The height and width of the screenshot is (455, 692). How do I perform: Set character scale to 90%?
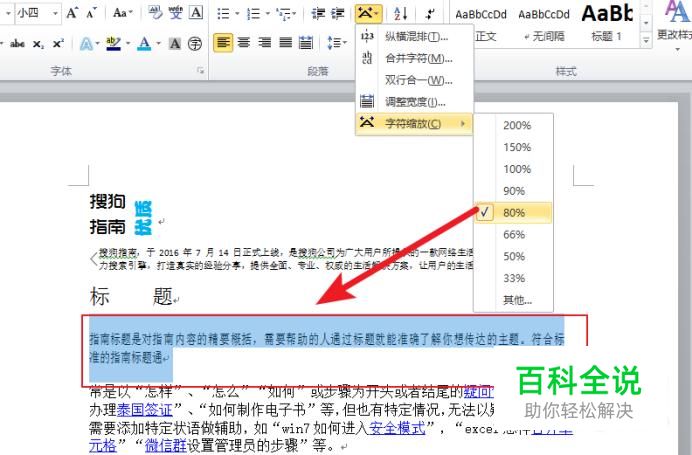point(513,191)
